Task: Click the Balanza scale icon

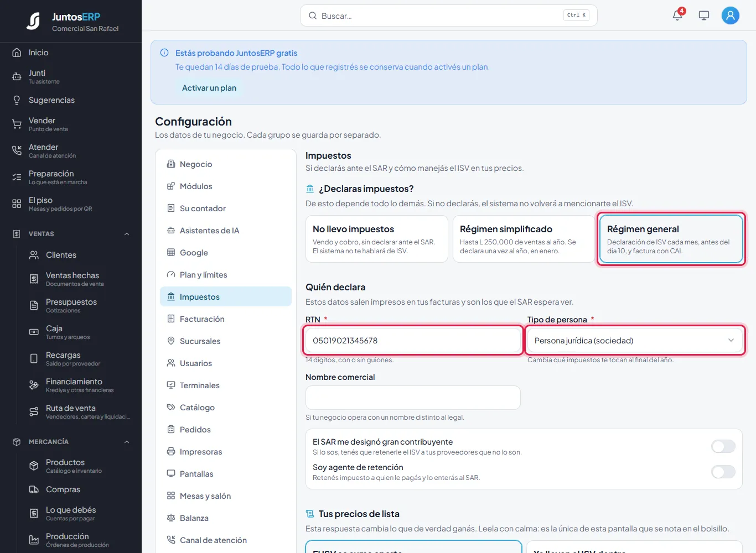Action: pyautogui.click(x=171, y=518)
